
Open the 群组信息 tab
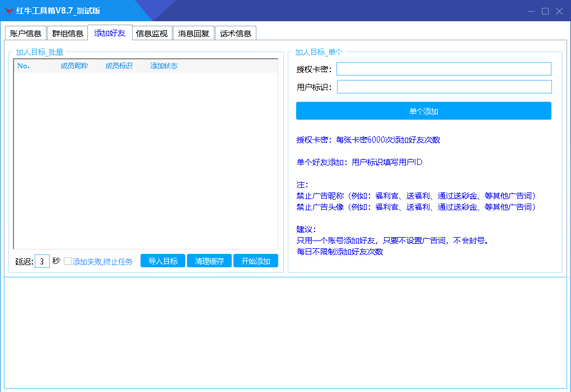point(68,33)
